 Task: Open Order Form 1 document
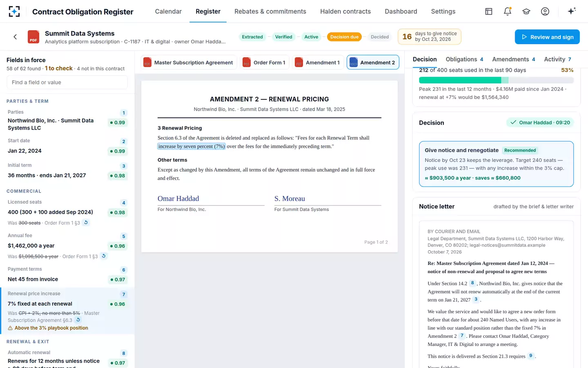265,62
